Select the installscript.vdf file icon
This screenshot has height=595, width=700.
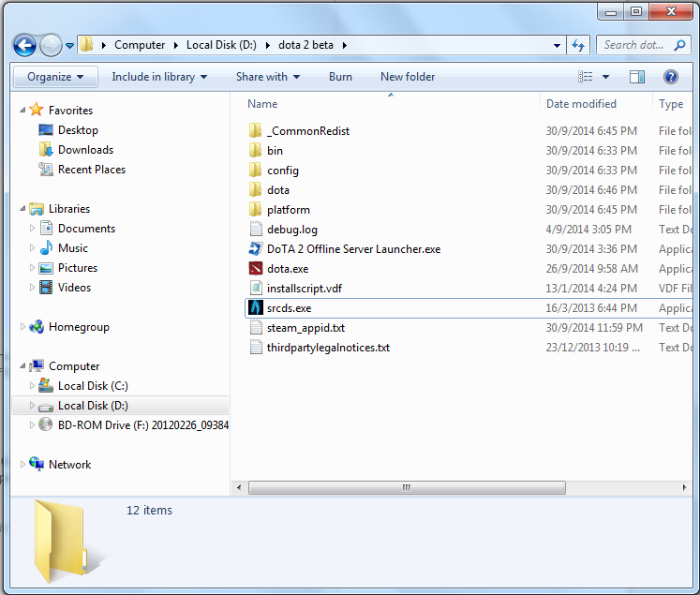(x=256, y=288)
